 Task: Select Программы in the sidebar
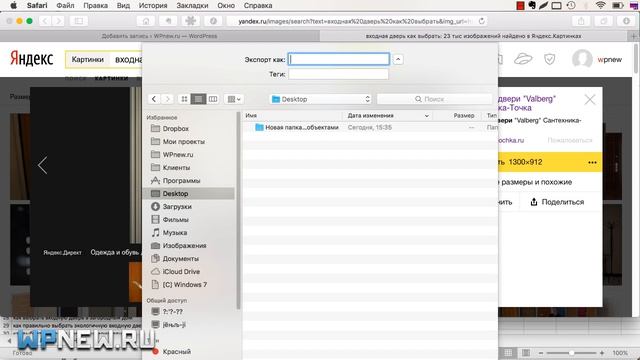[x=189, y=180]
